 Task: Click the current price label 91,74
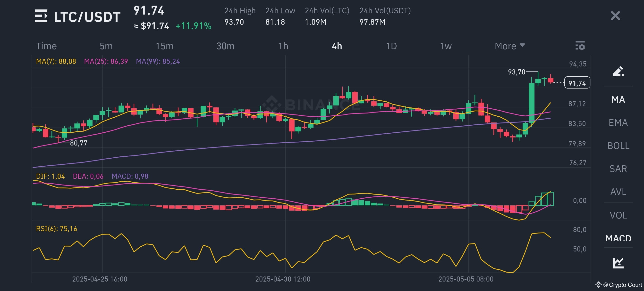pyautogui.click(x=577, y=83)
